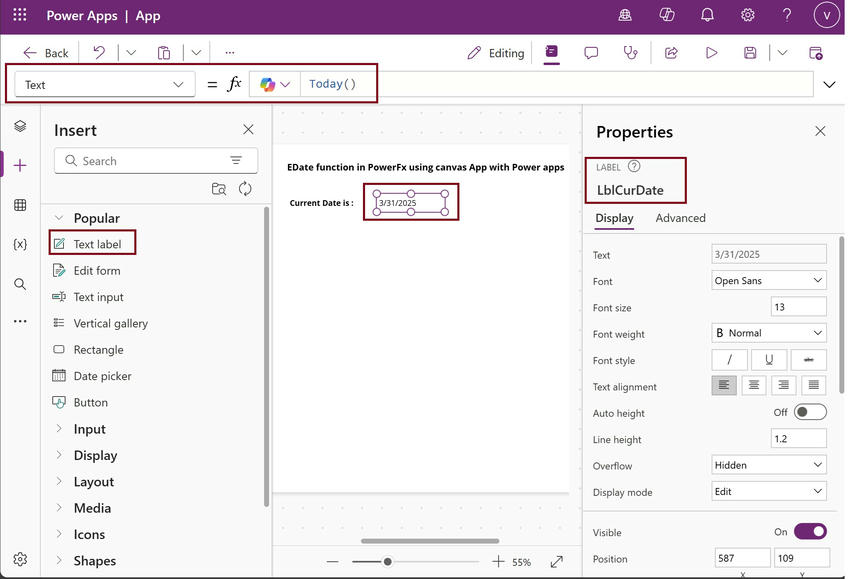Open the app launcher waffle icon

20,15
